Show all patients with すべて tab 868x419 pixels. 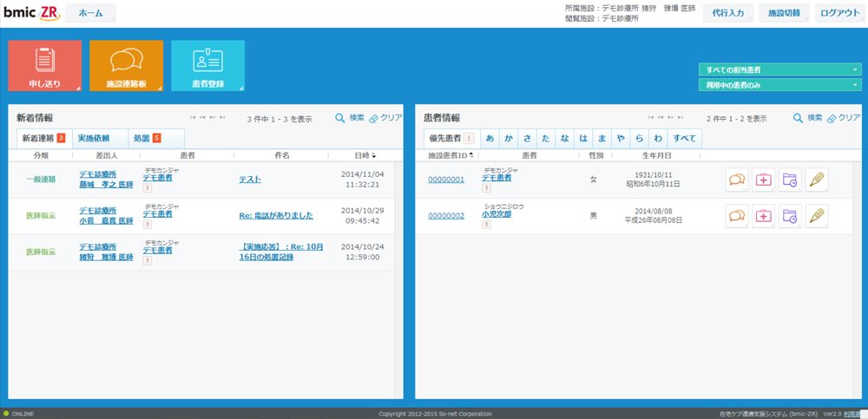click(x=684, y=139)
